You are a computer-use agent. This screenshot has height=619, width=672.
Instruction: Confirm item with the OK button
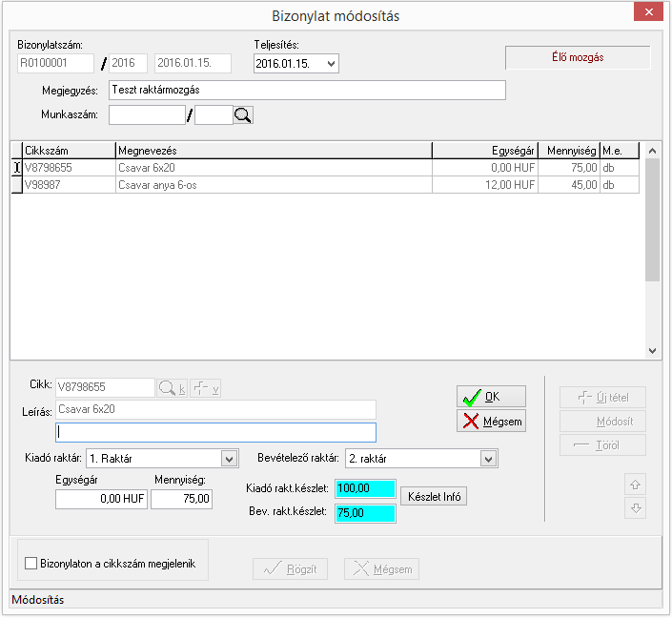coord(491,397)
